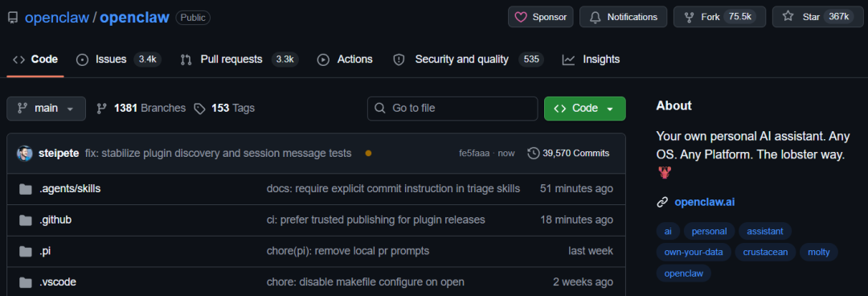Open the .agents/skills folder
Image resolution: width=868 pixels, height=296 pixels.
70,189
